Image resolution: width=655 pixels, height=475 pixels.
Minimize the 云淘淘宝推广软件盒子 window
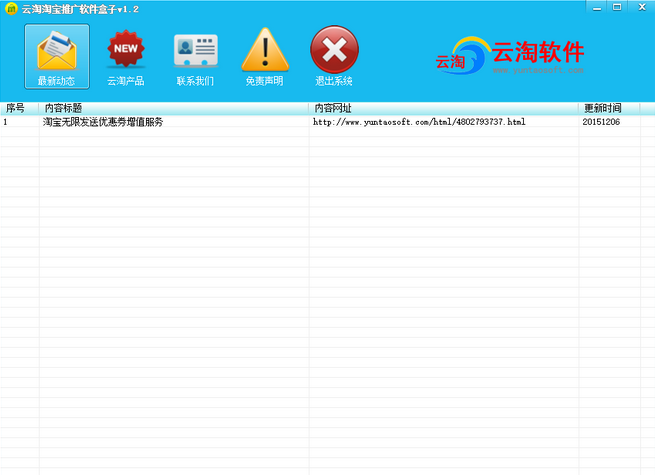597,7
